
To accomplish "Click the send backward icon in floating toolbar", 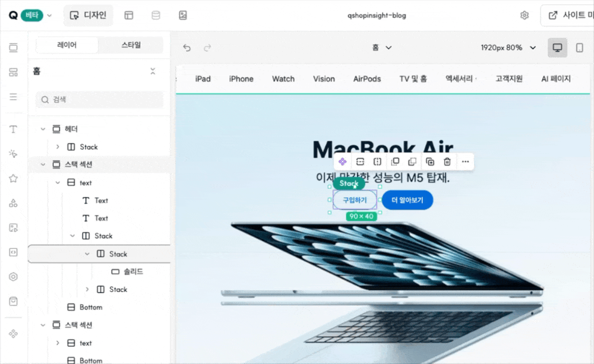I will [412, 162].
